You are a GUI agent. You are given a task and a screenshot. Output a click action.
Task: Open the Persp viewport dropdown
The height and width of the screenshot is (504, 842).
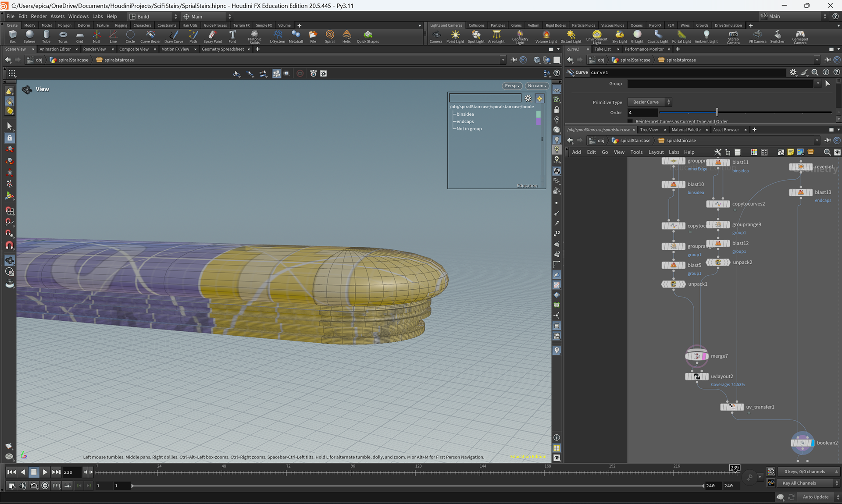(512, 86)
